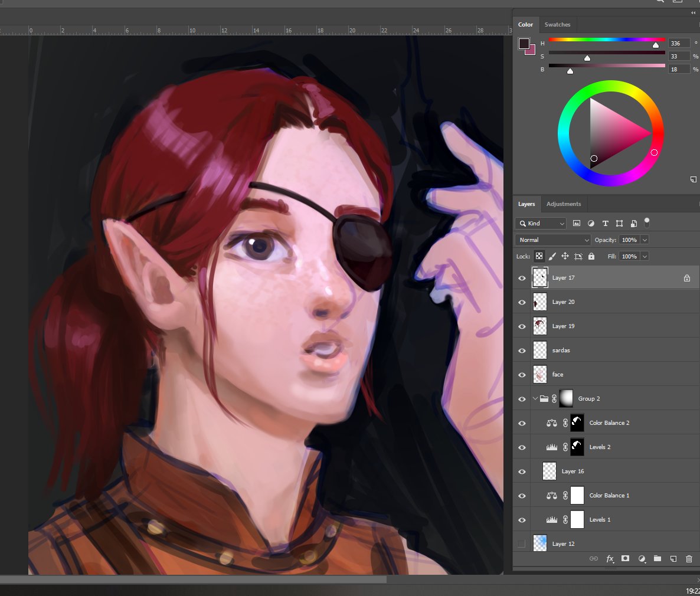This screenshot has height=596, width=700.
Task: Open the Normal blend mode dropdown
Action: [552, 240]
